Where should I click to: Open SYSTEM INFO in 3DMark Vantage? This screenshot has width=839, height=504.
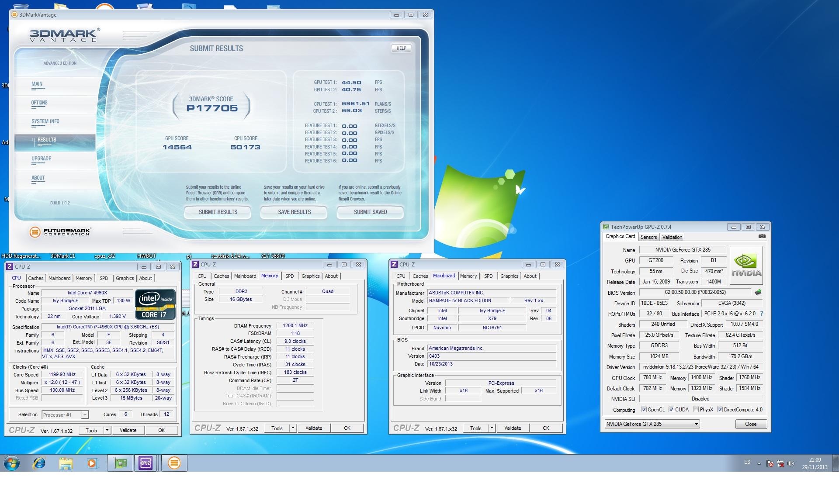[x=45, y=121]
